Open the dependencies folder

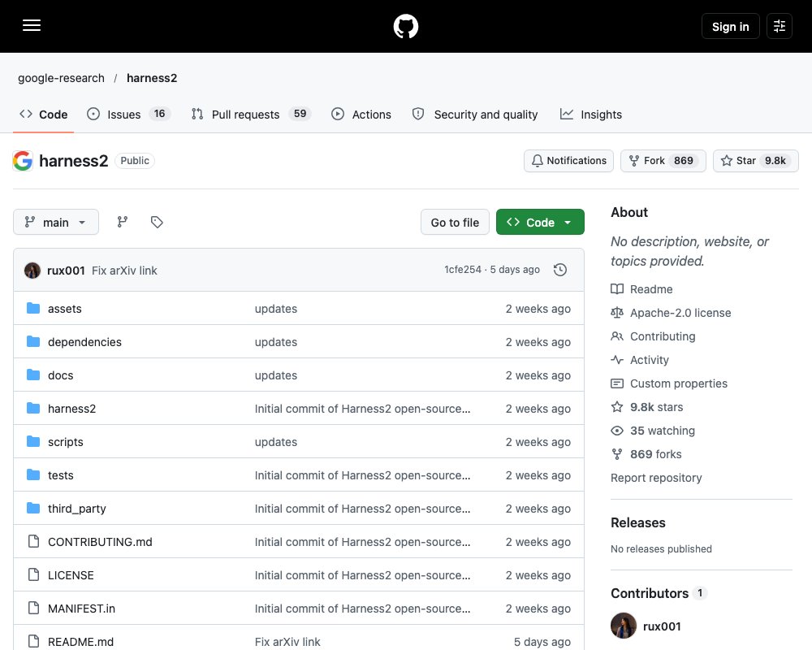(85, 342)
